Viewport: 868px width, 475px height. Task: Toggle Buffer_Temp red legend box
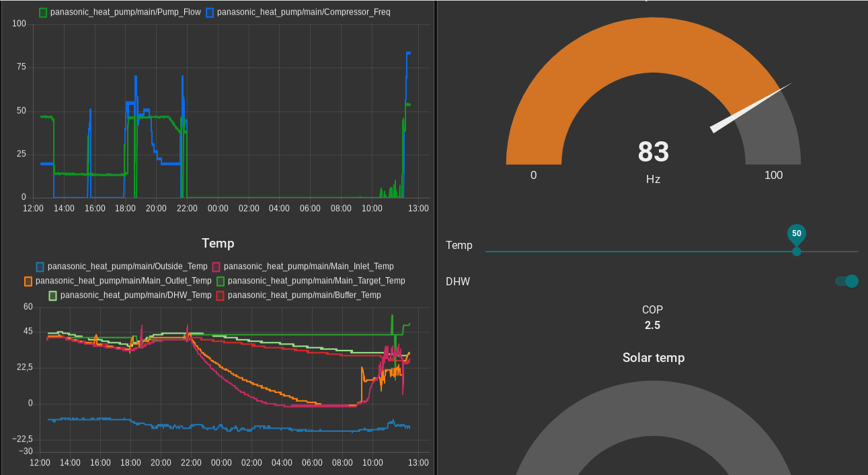(x=221, y=295)
